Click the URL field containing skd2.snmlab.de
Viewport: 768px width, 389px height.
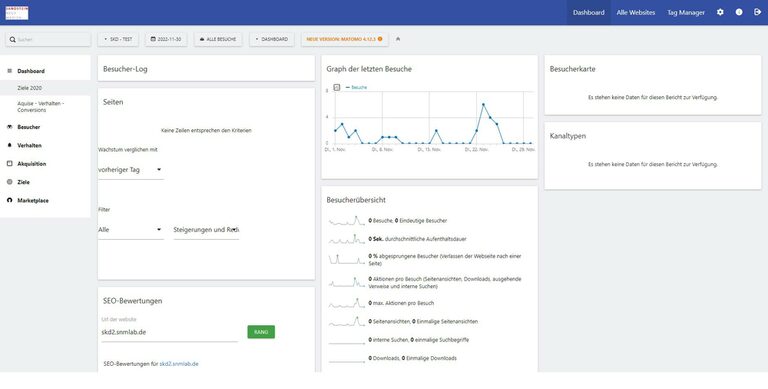tap(169, 332)
